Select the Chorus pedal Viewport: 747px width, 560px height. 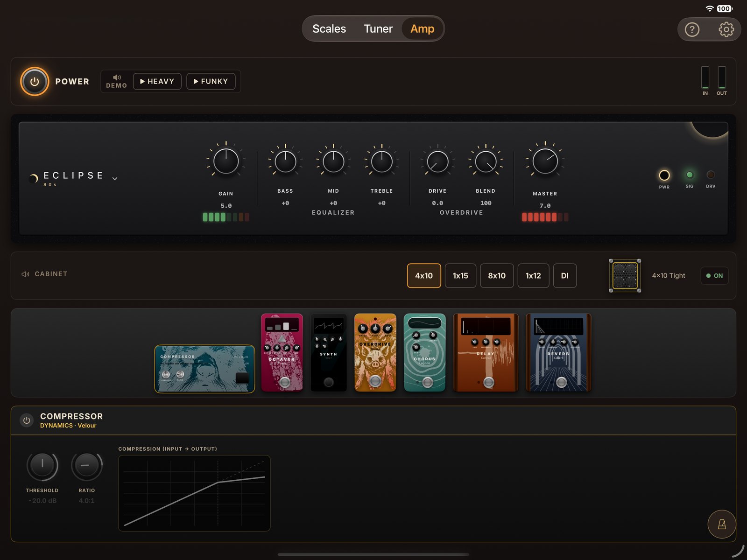pyautogui.click(x=424, y=352)
